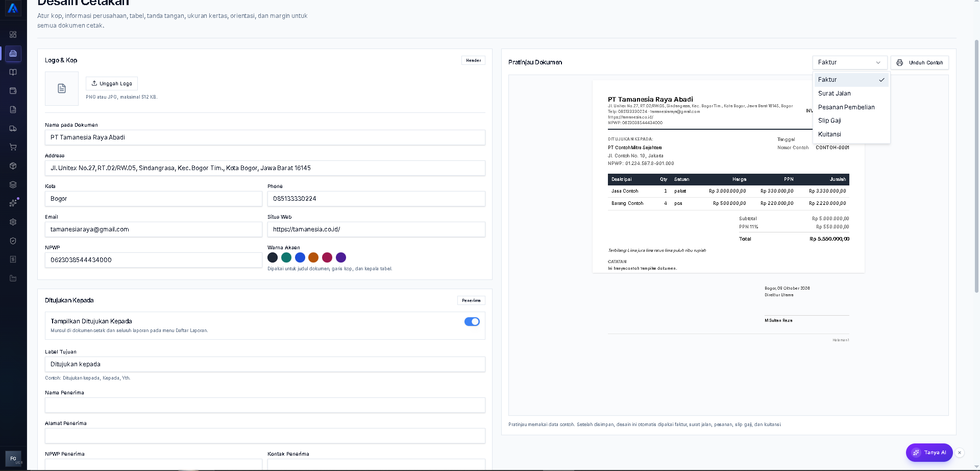Click the app logo at top of sidebar
Image resolution: width=980 pixels, height=471 pixels.
point(13,9)
